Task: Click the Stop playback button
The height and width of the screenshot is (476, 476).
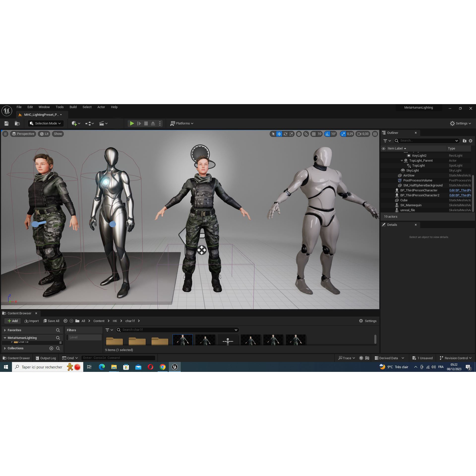Action: 146,123
